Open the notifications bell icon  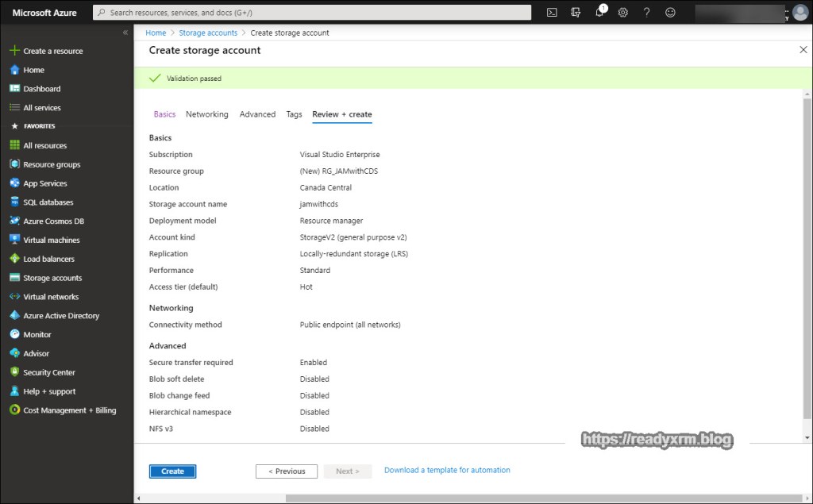[600, 13]
